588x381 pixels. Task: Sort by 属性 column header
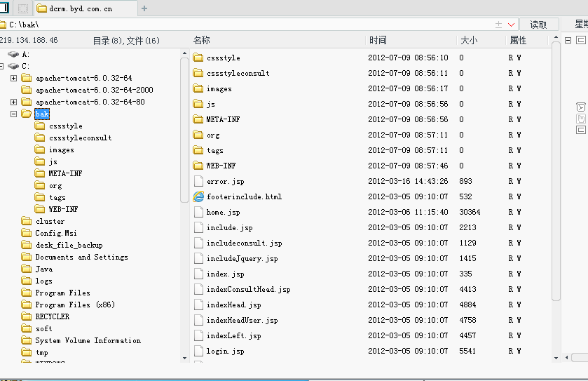[x=518, y=40]
